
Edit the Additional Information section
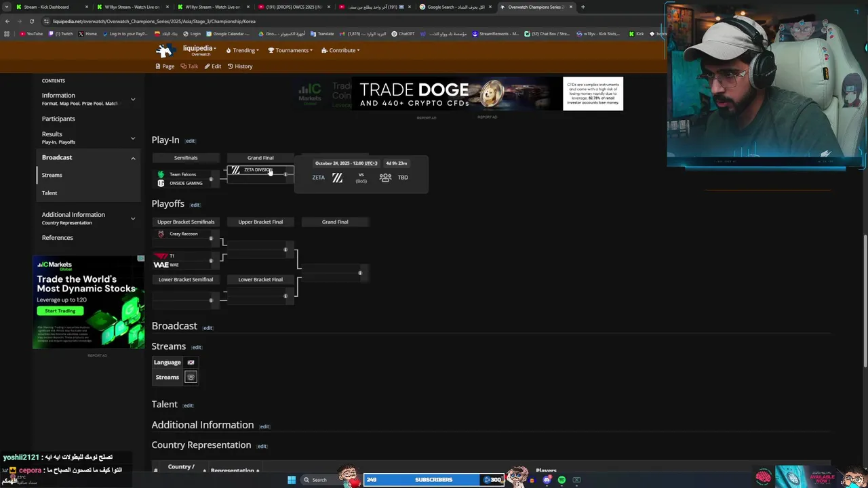264,426
